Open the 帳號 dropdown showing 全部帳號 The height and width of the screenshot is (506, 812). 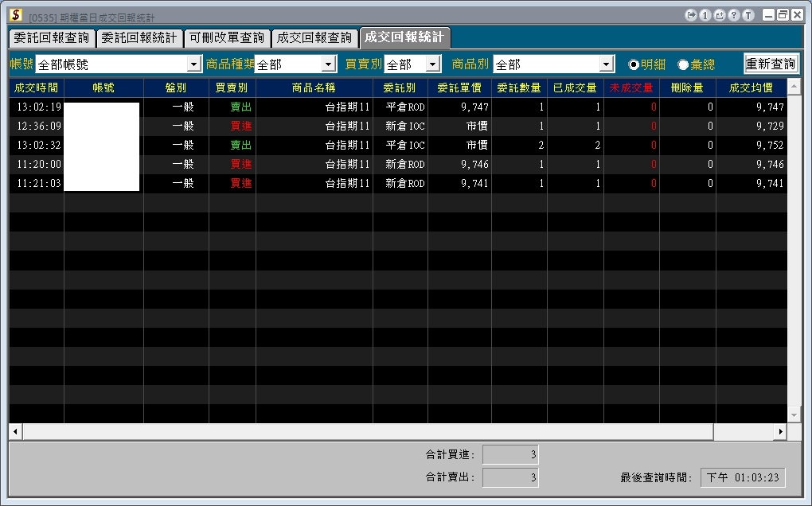point(193,64)
